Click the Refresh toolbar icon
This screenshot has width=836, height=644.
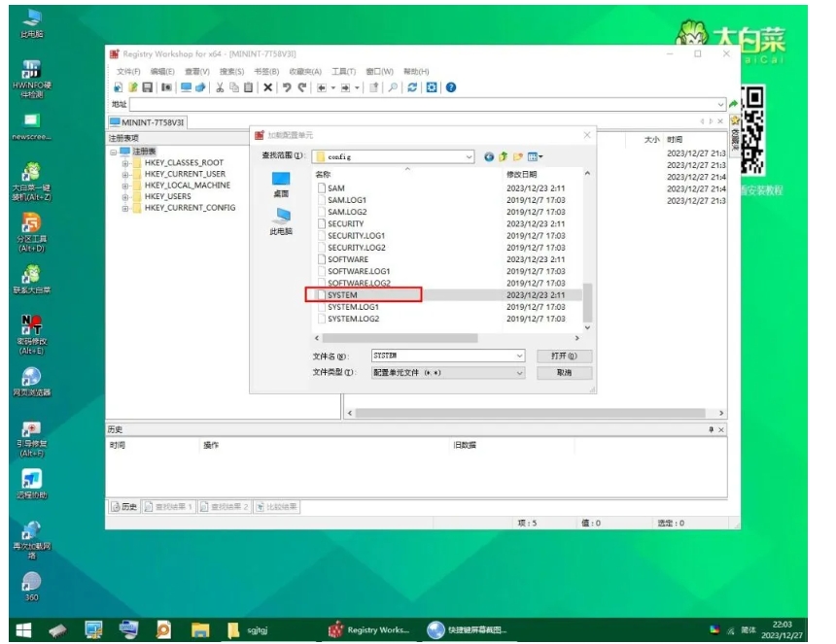[412, 87]
